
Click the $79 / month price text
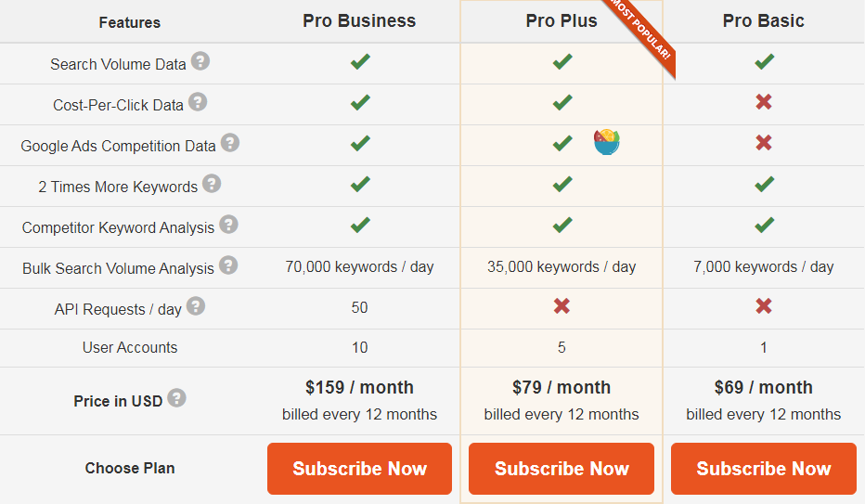point(562,388)
